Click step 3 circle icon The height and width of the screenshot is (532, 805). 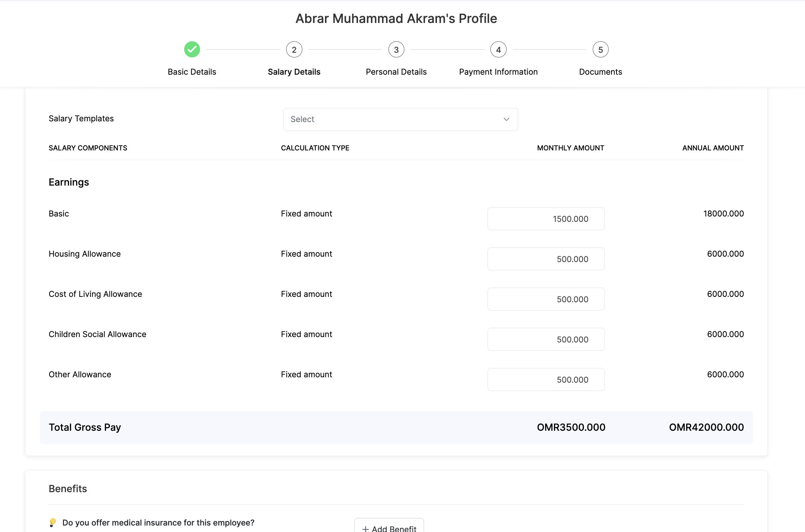[396, 50]
